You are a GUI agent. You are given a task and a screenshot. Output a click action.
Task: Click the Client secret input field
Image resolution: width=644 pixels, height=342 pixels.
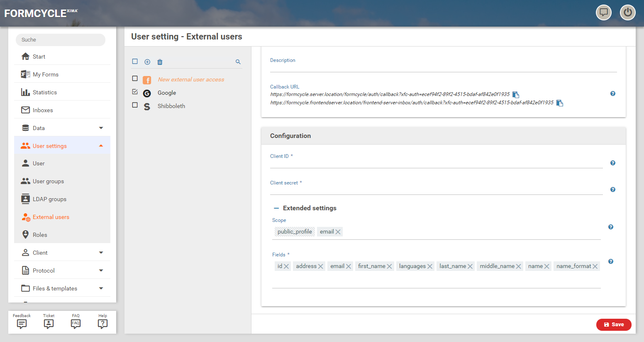click(436, 189)
